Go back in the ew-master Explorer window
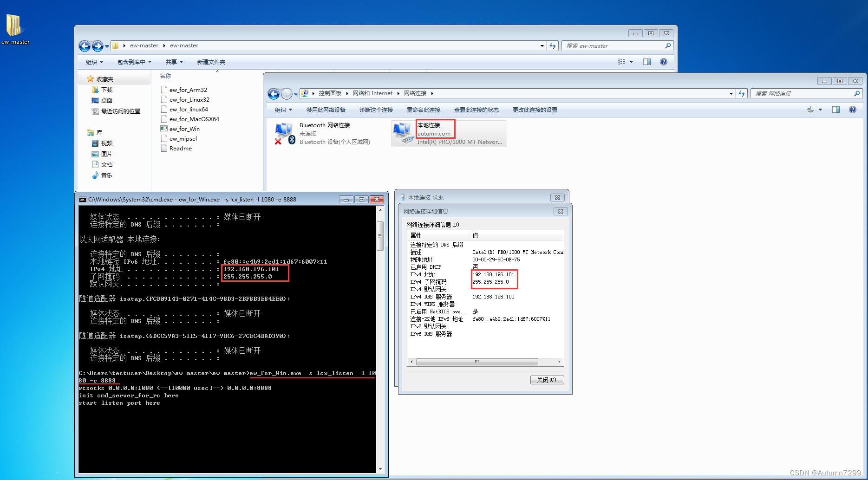 [85, 46]
